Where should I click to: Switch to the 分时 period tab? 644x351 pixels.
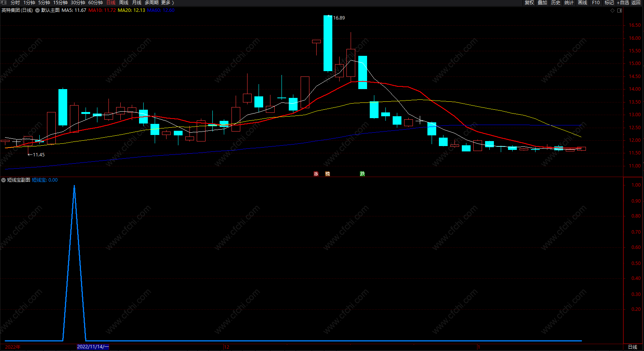(15, 3)
